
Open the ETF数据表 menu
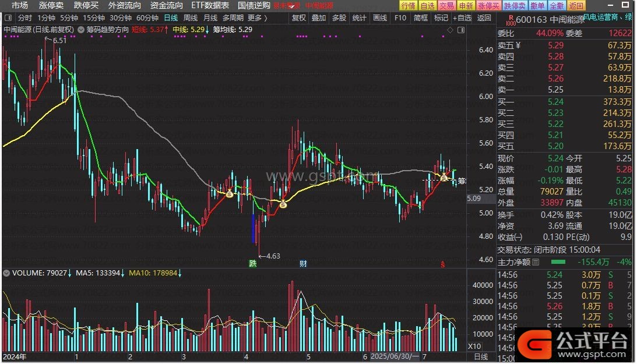click(x=210, y=6)
